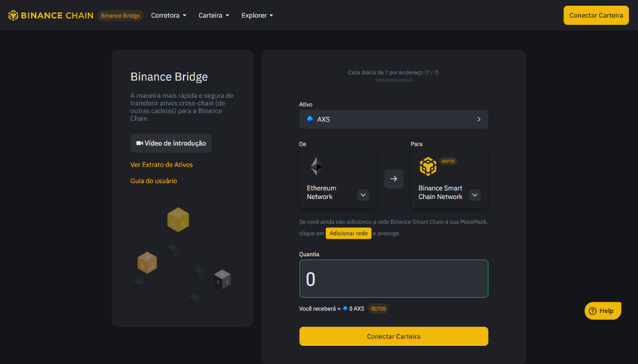Click the Ethereum logo icon
638x364 pixels.
pyautogui.click(x=316, y=167)
